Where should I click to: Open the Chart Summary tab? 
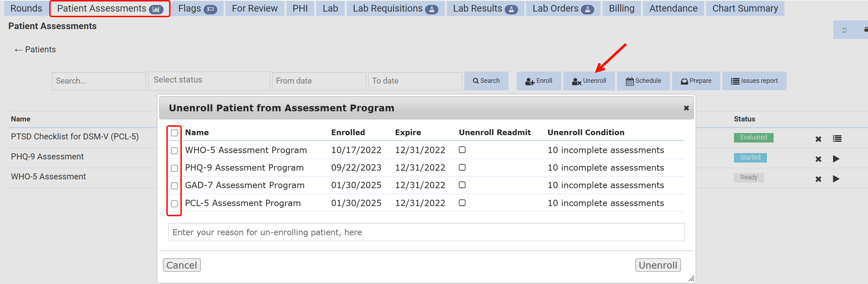click(x=745, y=8)
